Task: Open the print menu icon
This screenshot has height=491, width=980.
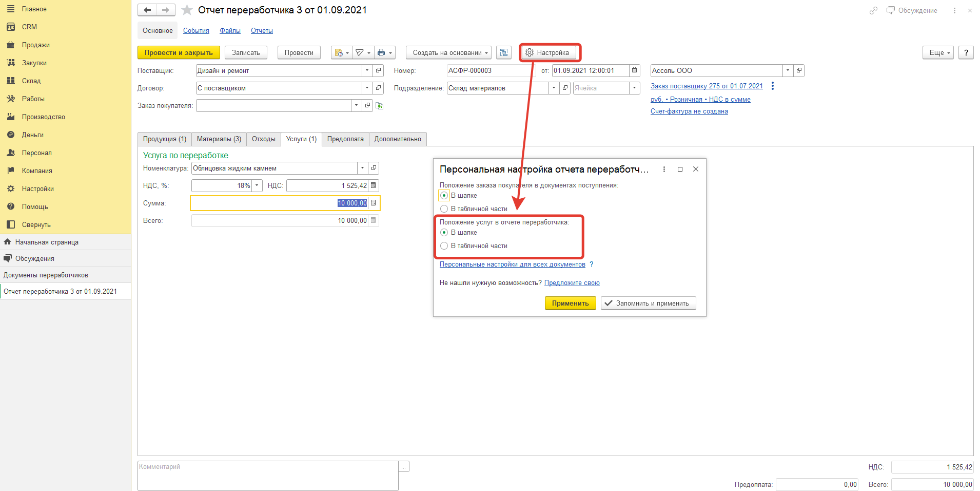Action: pyautogui.click(x=384, y=52)
